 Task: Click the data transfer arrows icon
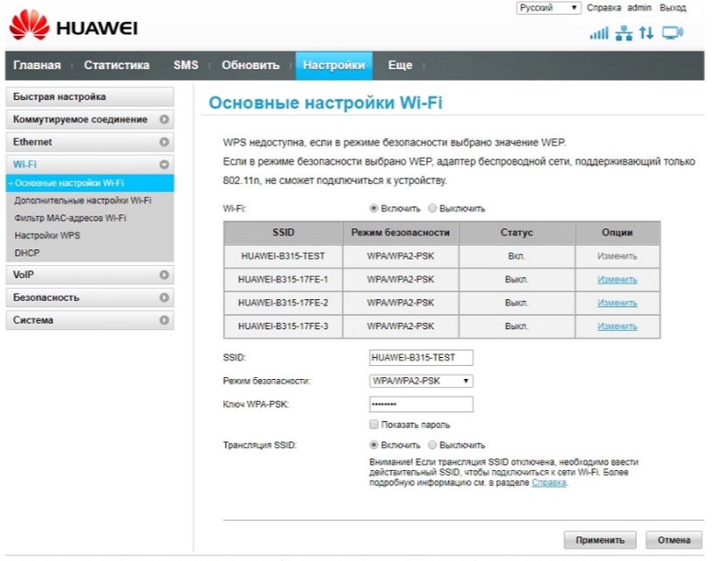pyautogui.click(x=647, y=33)
